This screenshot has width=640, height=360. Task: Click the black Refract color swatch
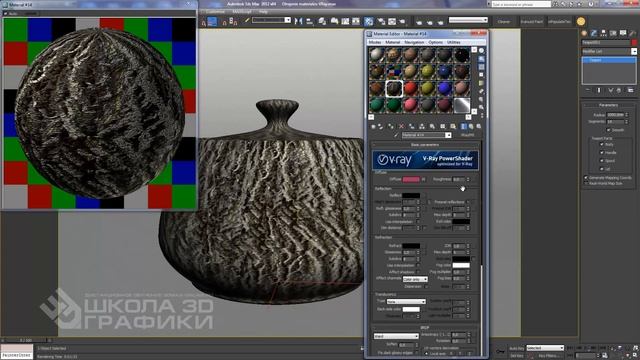point(411,246)
